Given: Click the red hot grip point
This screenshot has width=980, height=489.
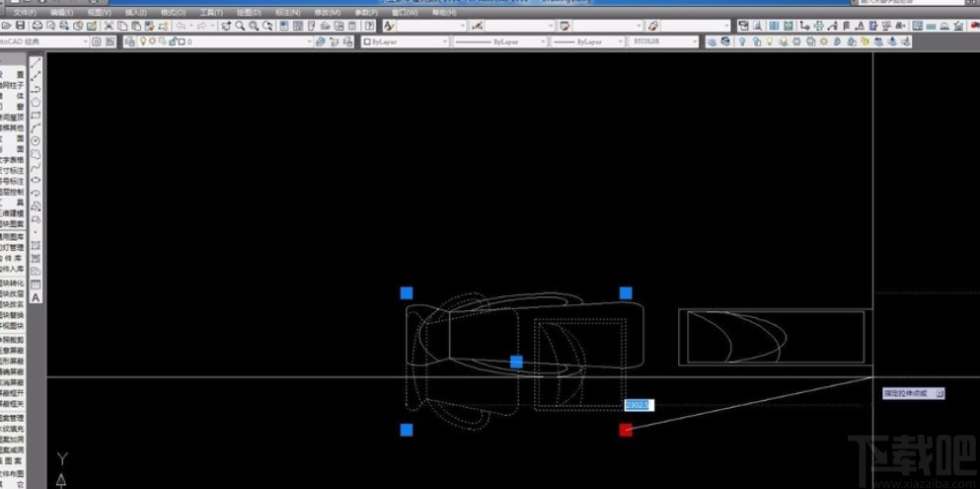Looking at the screenshot, I should 626,430.
